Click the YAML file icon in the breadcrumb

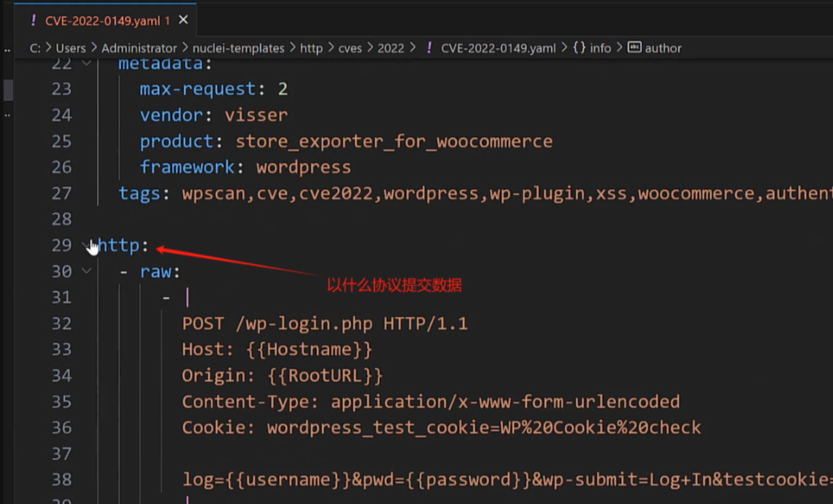pos(429,48)
